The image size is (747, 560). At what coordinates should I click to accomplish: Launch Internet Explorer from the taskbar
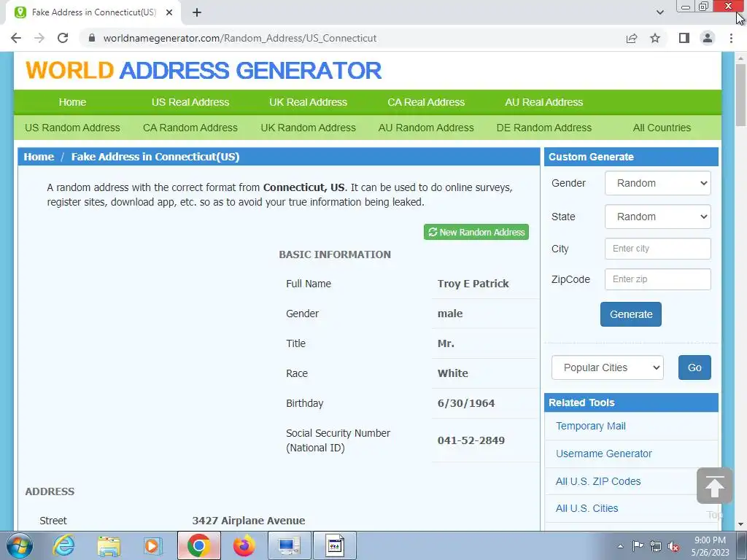[64, 545]
